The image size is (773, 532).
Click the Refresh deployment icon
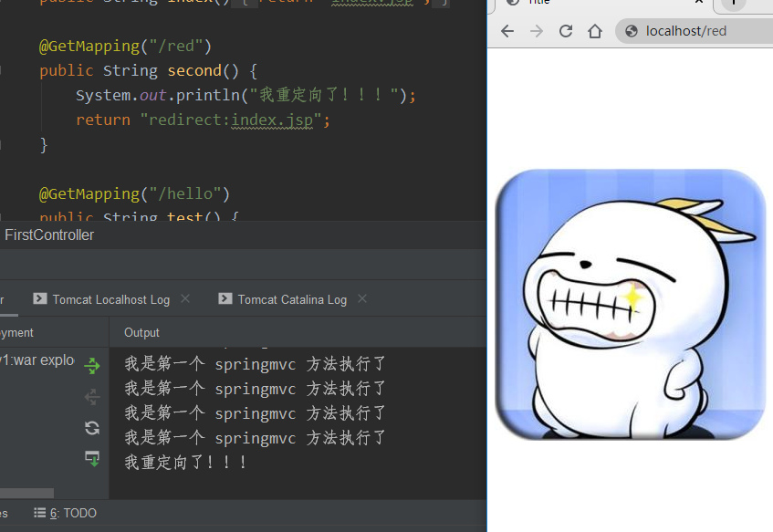pos(92,427)
